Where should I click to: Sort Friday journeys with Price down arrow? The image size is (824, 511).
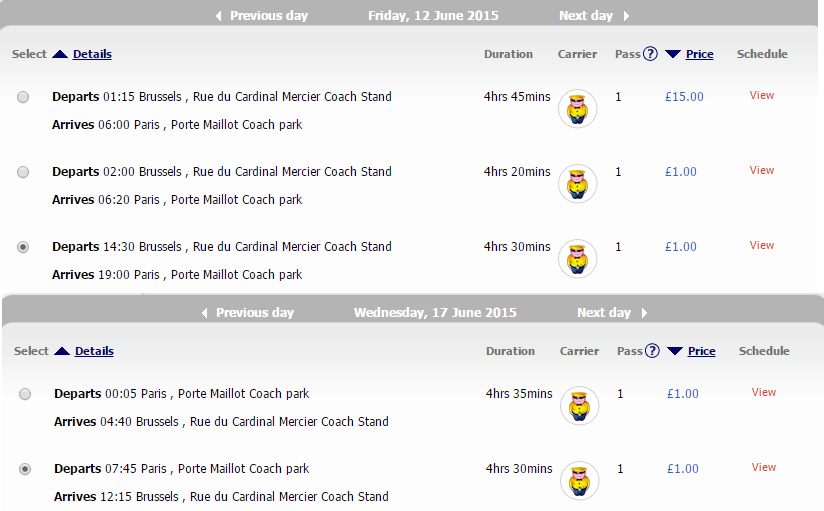coord(673,54)
